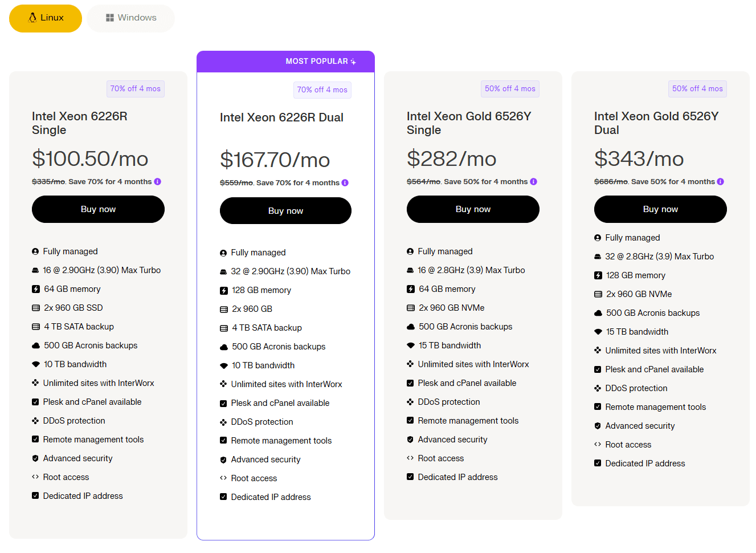This screenshot has height=553, width=756.
Task: Click the bandwidth icon beside 15 TB in Gold Single
Action: coord(411,345)
